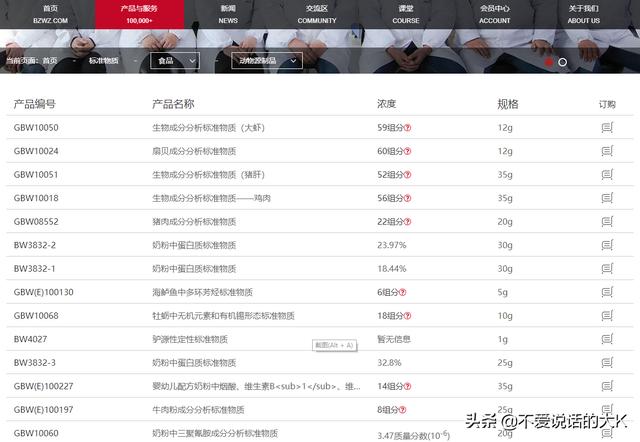Select the red carousel indicator dot
640x442 pixels.
click(549, 62)
